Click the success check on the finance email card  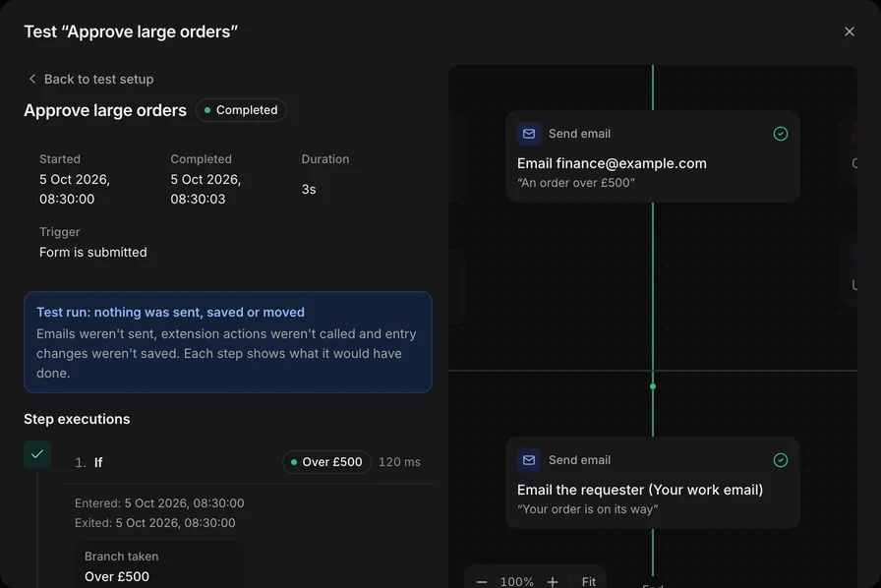click(x=781, y=134)
